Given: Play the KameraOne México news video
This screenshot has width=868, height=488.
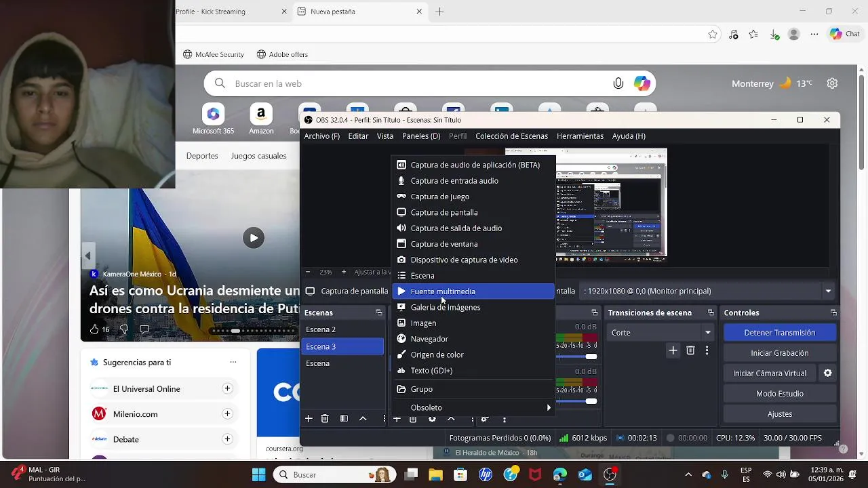Looking at the screenshot, I should 254,238.
